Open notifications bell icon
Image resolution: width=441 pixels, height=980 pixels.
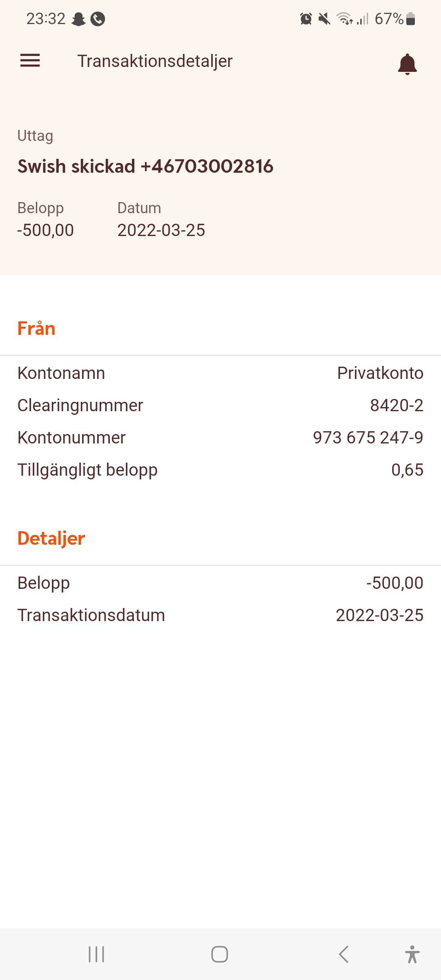pos(407,64)
